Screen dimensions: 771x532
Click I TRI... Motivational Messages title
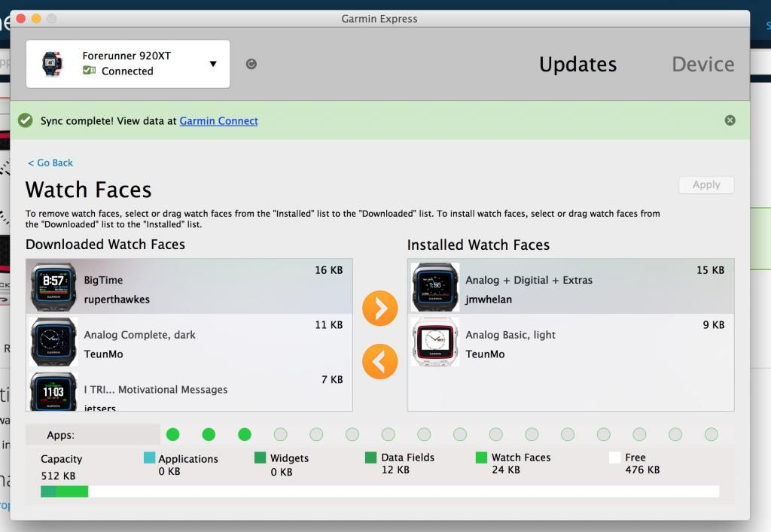point(155,390)
